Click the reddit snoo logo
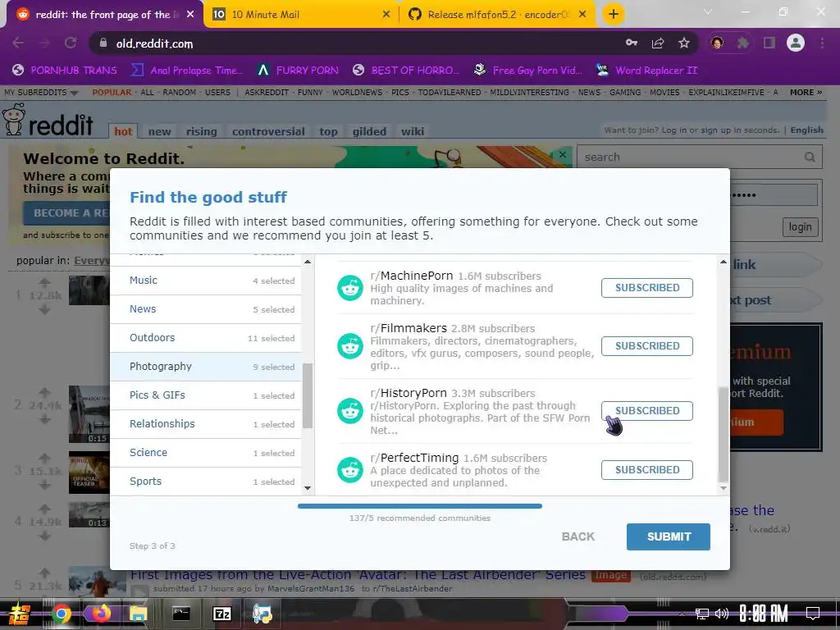 click(x=14, y=120)
